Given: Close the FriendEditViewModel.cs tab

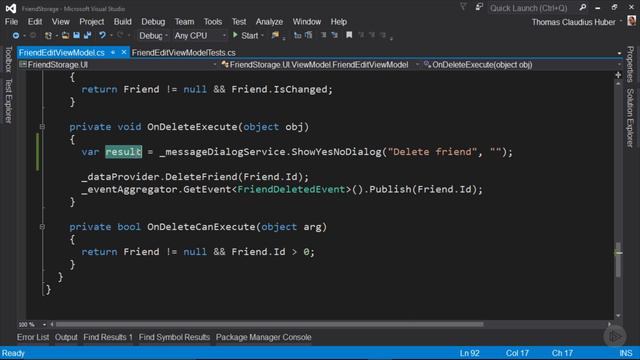Looking at the screenshot, I should [124, 53].
